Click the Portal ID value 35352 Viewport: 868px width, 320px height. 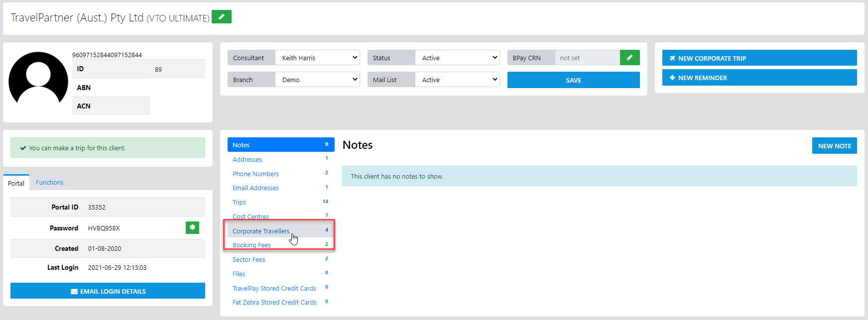pyautogui.click(x=97, y=207)
